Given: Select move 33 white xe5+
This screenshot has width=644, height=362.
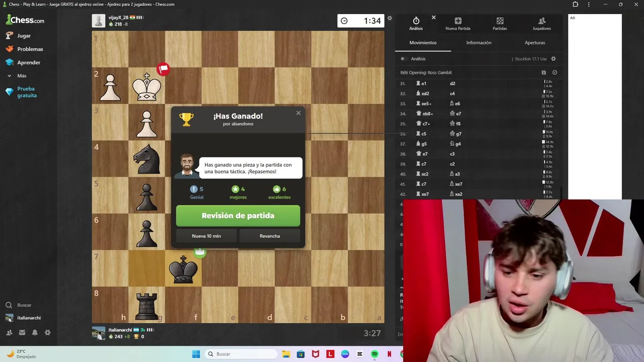Looking at the screenshot, I should point(424,104).
